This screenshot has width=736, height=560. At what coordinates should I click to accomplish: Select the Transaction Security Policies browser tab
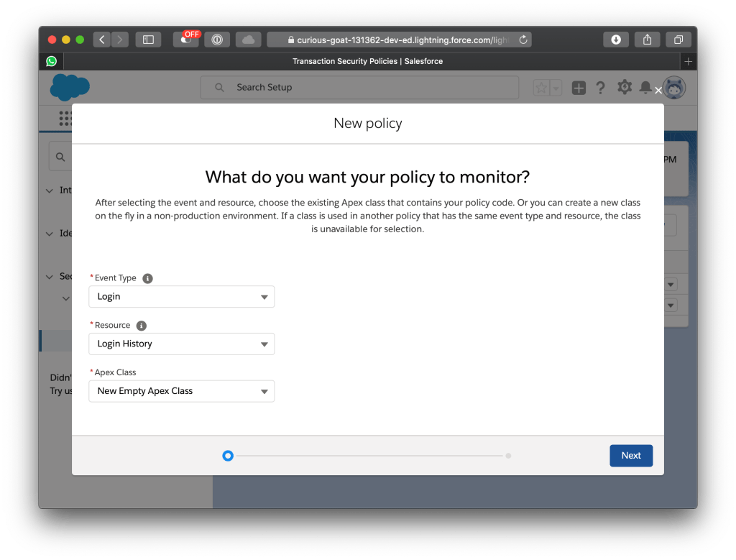click(367, 61)
